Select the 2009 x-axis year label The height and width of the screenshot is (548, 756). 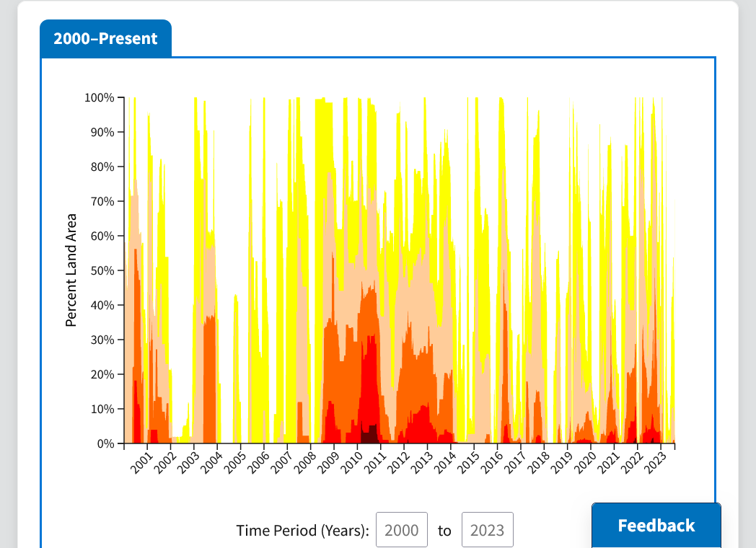(x=328, y=463)
